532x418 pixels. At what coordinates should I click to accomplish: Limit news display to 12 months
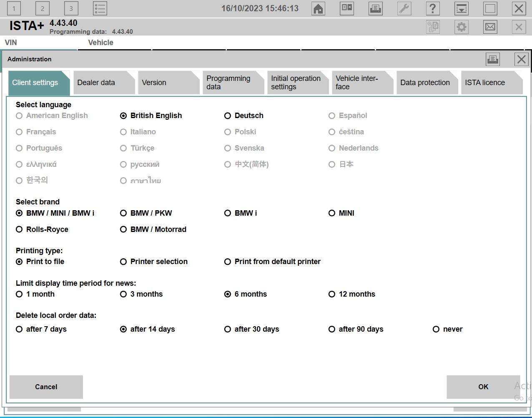pos(352,294)
